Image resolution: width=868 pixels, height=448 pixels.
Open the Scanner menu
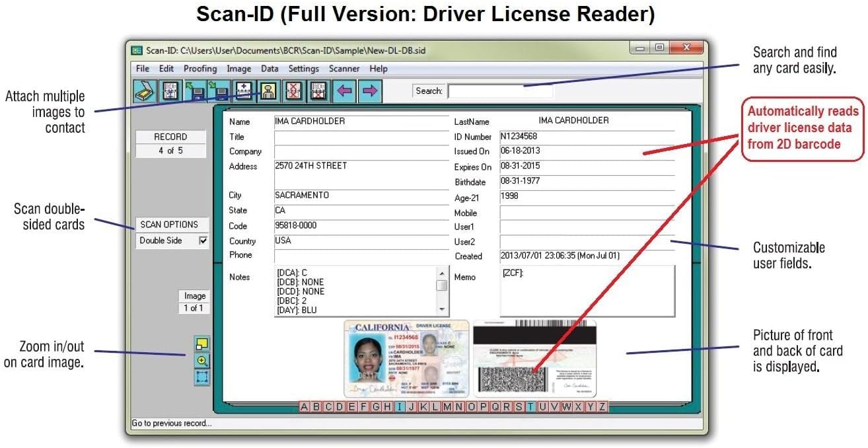pos(344,68)
